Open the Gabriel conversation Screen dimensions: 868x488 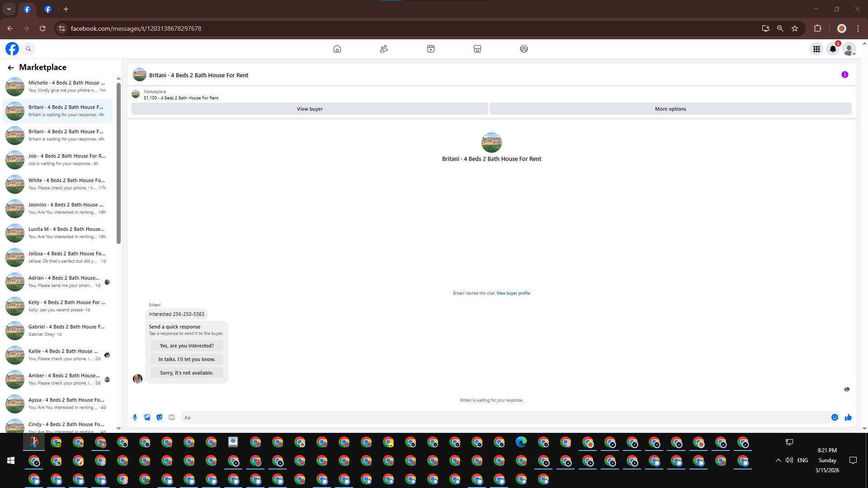coord(58,331)
